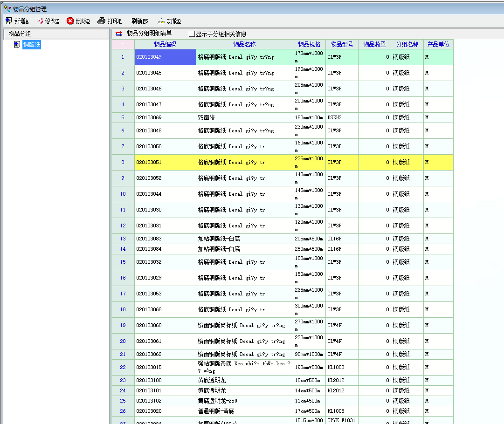This screenshot has height=424, width=504.
Task: Click the 刷新F5 refresh button
Action: point(139,21)
